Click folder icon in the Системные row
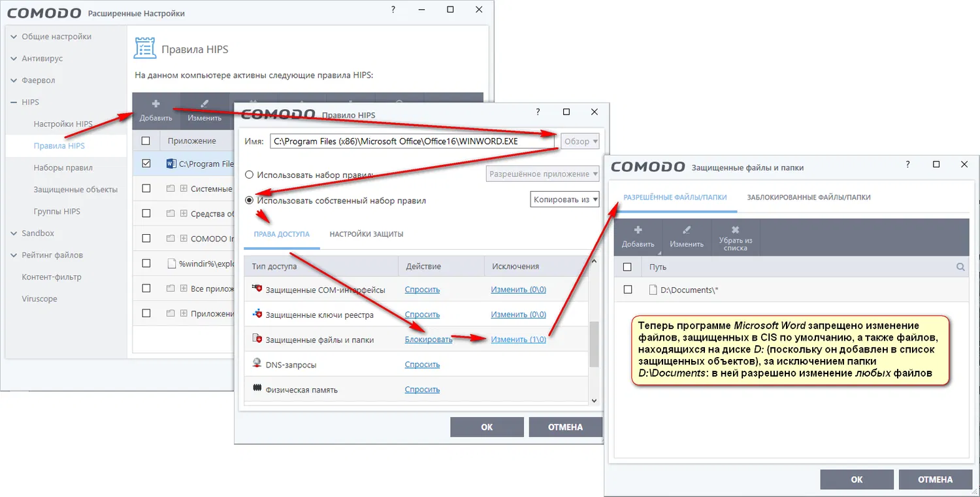The width and height of the screenshot is (980, 497). pyautogui.click(x=171, y=188)
